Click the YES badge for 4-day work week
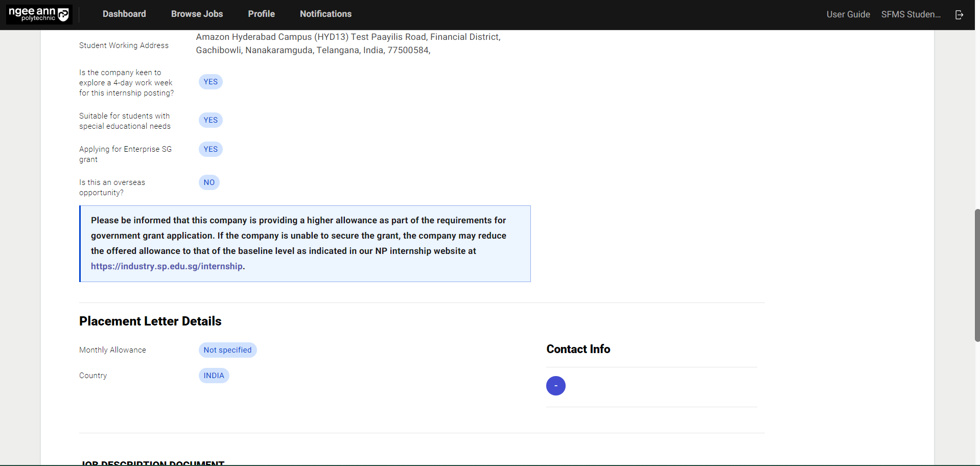980x466 pixels. click(211, 82)
